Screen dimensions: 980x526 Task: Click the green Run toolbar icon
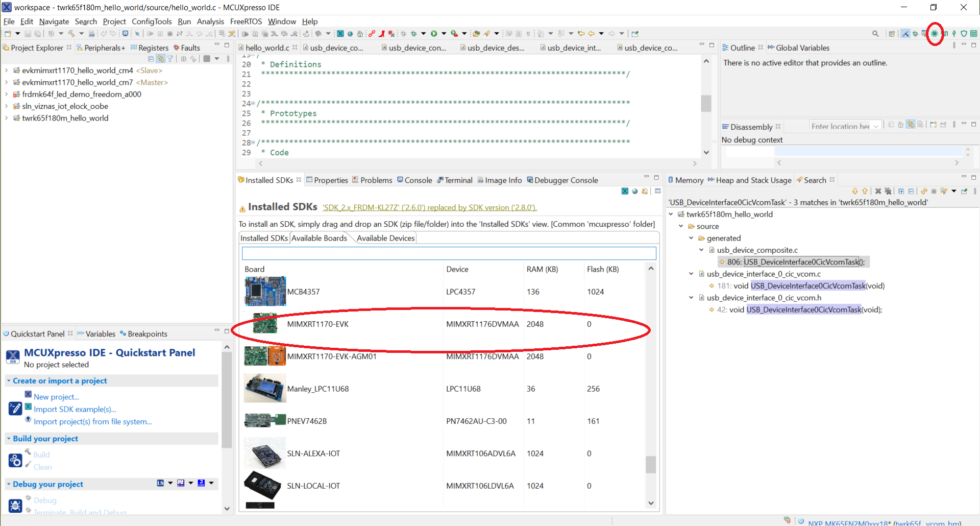pos(434,34)
